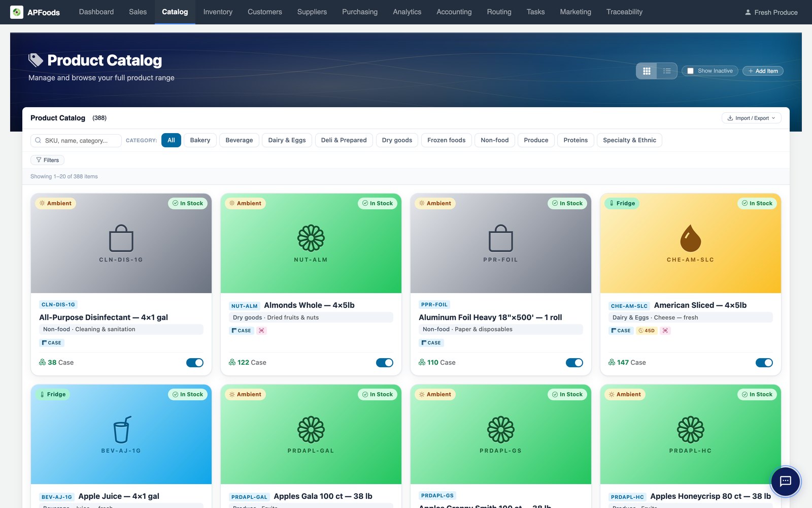Switch to list view icon

pyautogui.click(x=667, y=71)
